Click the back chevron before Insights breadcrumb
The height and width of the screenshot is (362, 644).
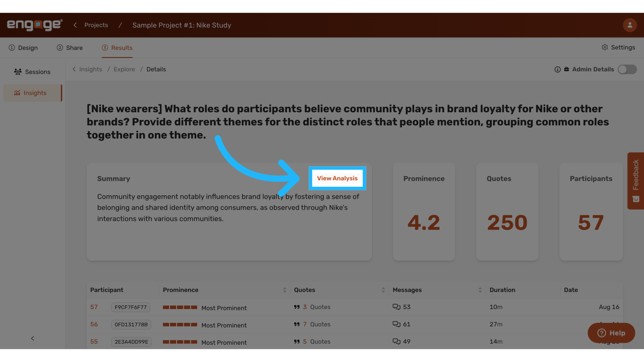74,69
